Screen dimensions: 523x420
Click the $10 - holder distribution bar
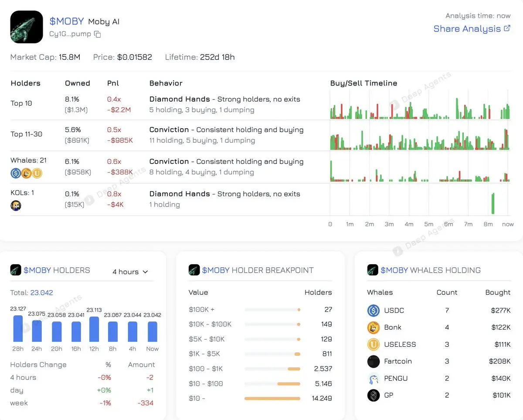tap(272, 399)
